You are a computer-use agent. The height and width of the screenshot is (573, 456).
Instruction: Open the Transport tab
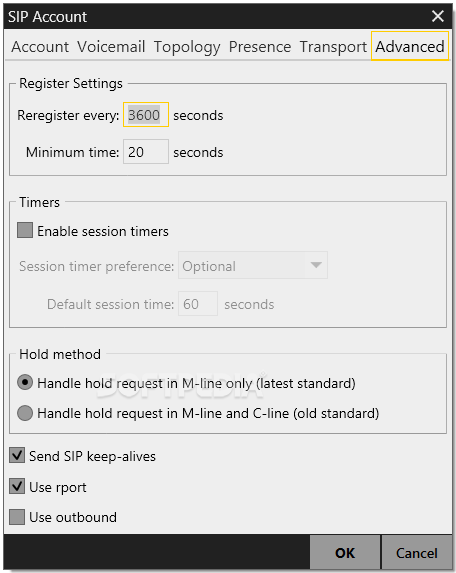[333, 47]
